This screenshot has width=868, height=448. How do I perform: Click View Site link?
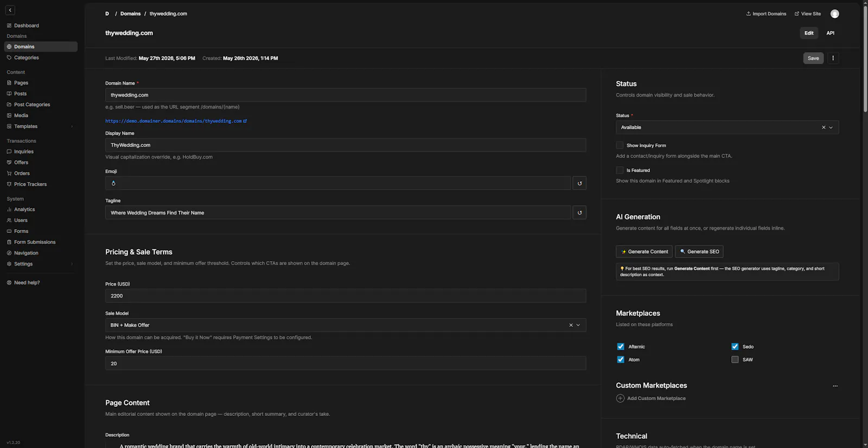[808, 14]
